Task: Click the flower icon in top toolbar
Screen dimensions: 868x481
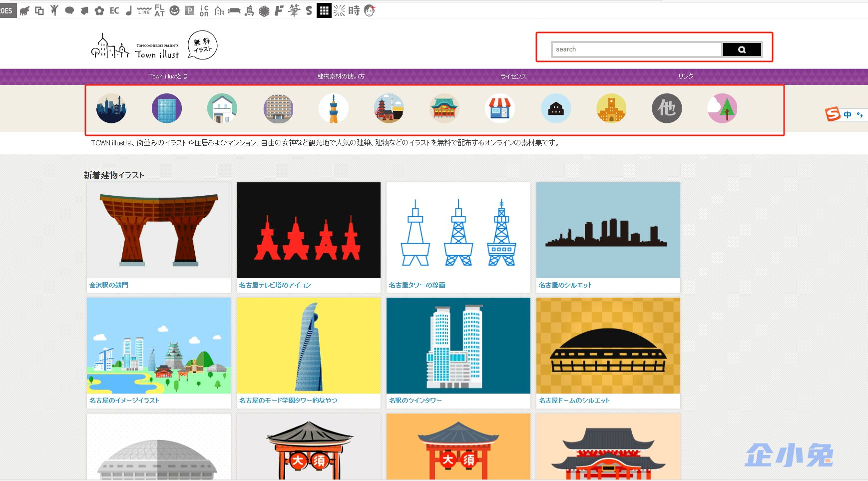Action: (x=99, y=10)
